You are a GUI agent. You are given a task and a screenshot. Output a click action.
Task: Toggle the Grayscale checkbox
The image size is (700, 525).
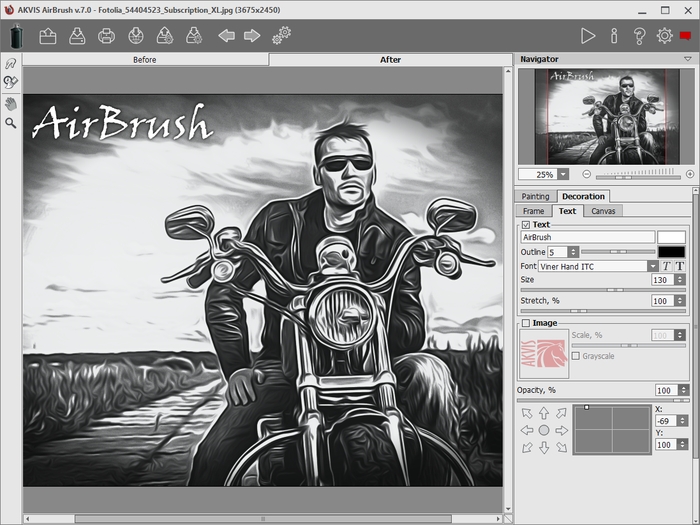[576, 356]
